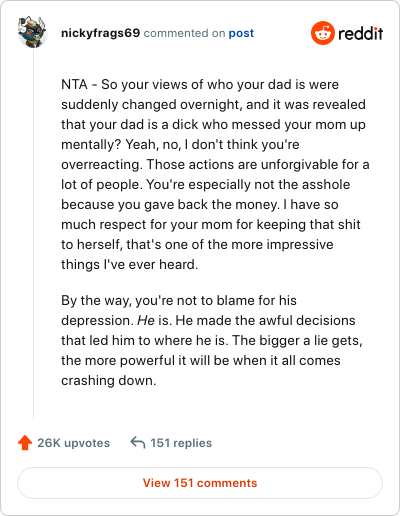The image size is (400, 516).
Task: Click the 26K upvotes label
Action: pyautogui.click(x=73, y=443)
